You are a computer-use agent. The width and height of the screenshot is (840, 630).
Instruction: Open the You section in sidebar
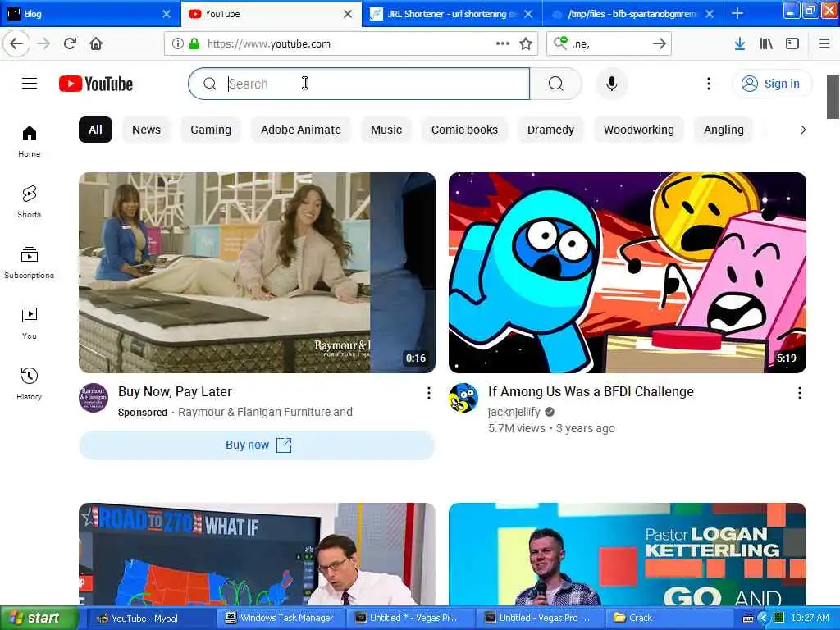pos(30,323)
